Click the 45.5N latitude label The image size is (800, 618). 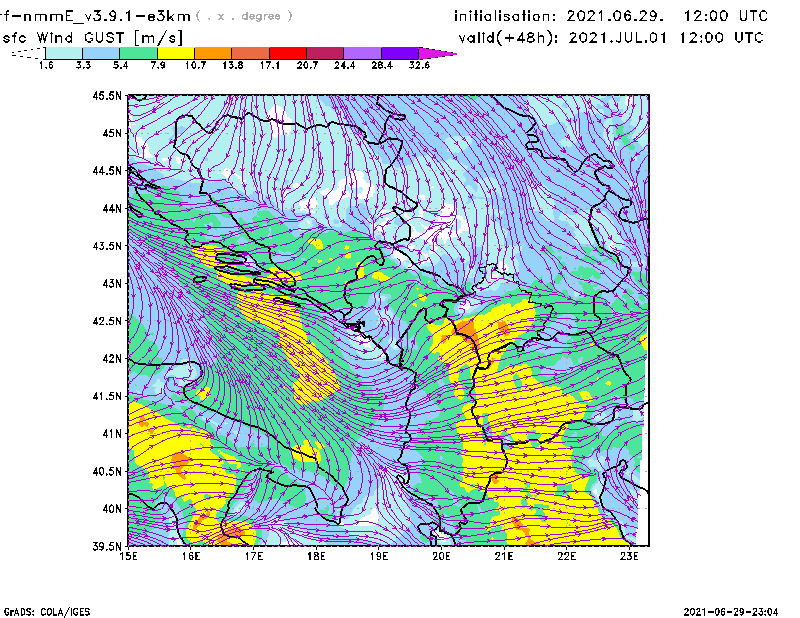click(108, 95)
